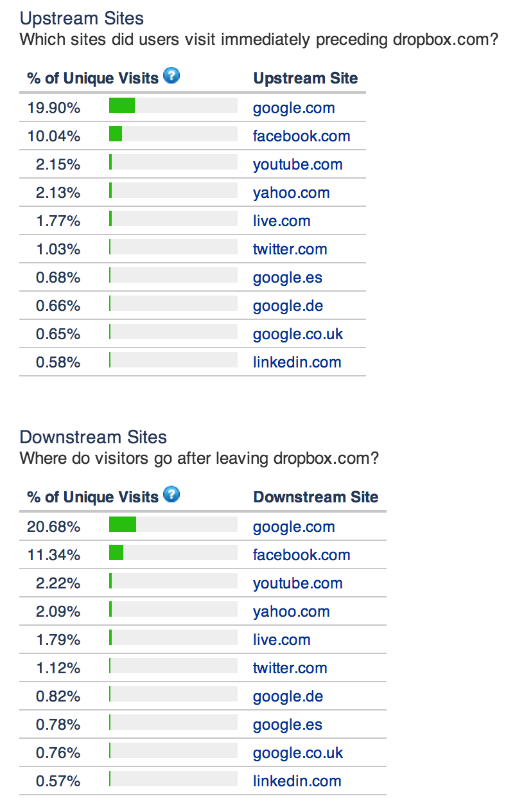Image resolution: width=524 pixels, height=812 pixels.
Task: Open twitter.com in Upstream Sites table
Action: coord(290,249)
